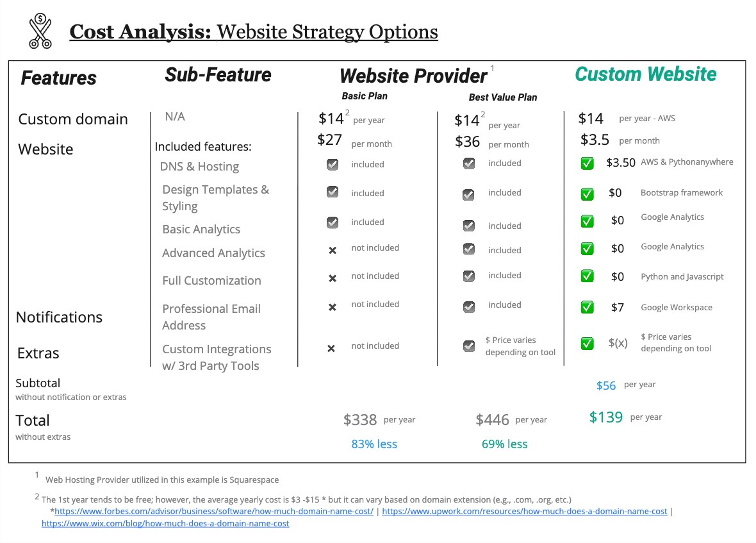Toggle Best Value Plan Advanced Analytics checkbox

tap(469, 249)
